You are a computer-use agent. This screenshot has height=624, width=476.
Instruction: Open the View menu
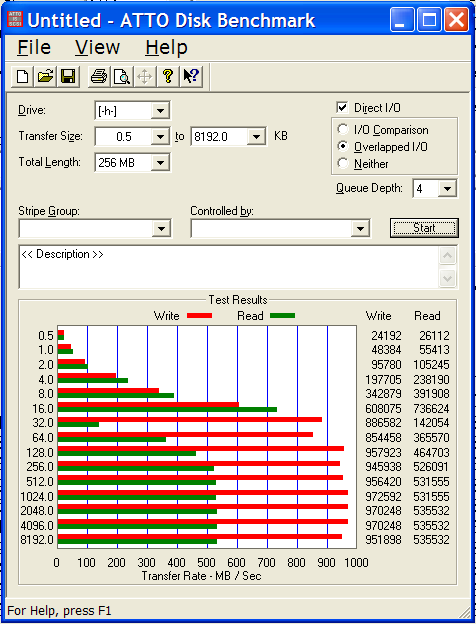coord(98,48)
